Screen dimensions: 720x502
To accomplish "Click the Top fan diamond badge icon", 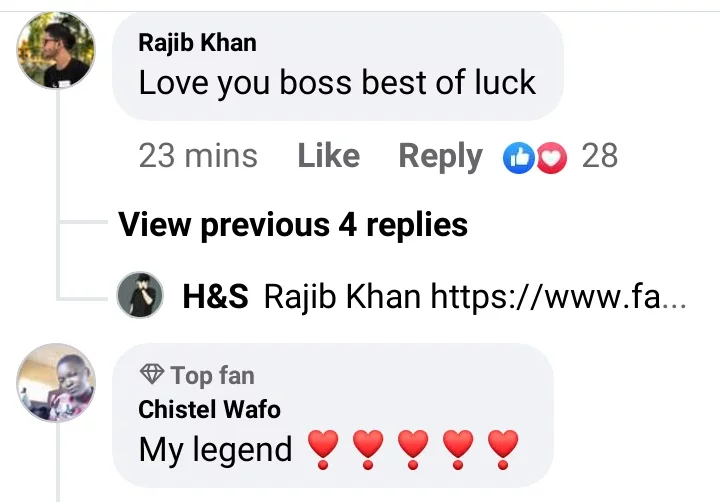I will point(152,374).
